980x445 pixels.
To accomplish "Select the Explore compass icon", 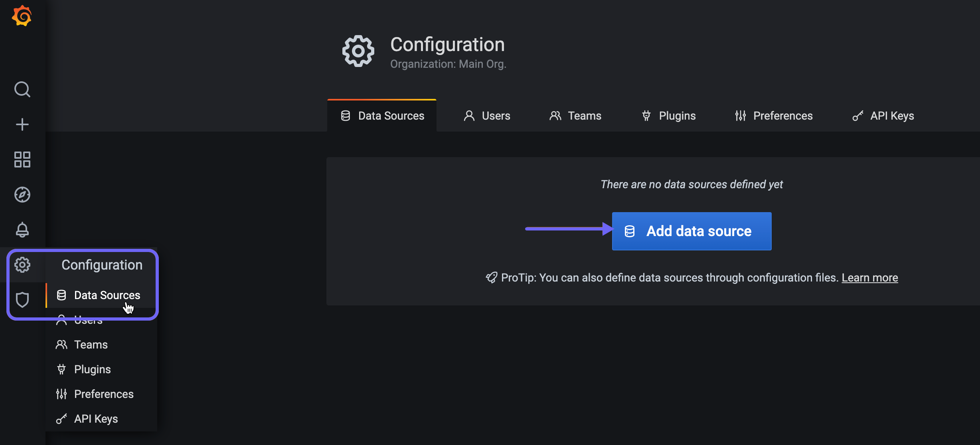I will (x=22, y=195).
